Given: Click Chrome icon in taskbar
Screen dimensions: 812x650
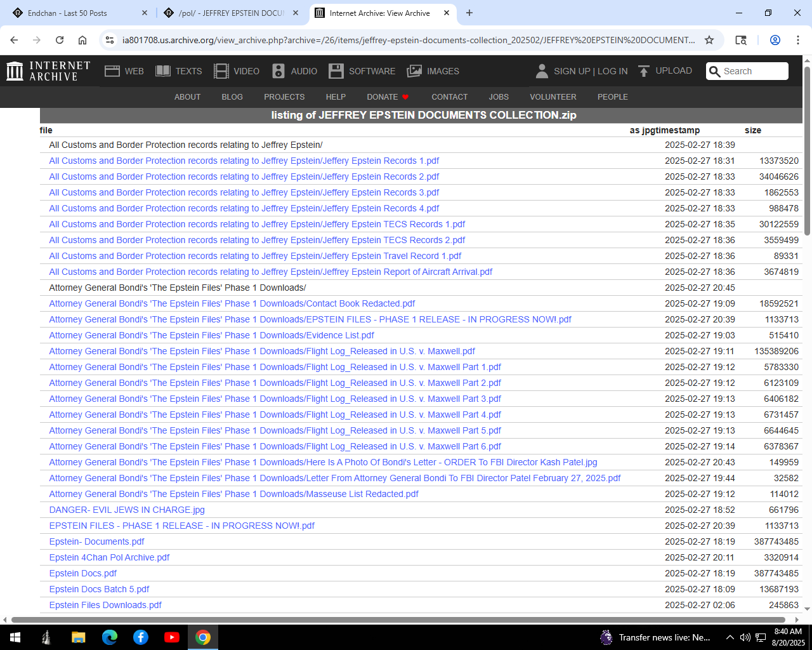Looking at the screenshot, I should point(203,637).
